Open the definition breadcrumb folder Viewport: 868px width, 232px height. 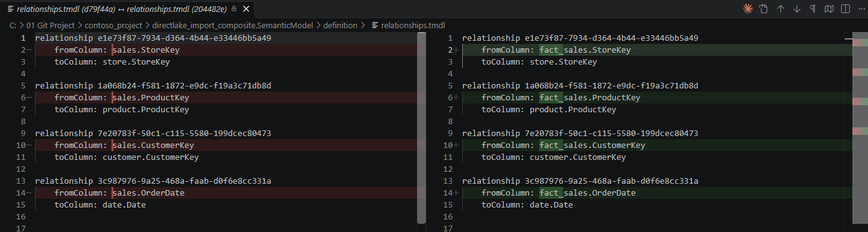point(341,25)
